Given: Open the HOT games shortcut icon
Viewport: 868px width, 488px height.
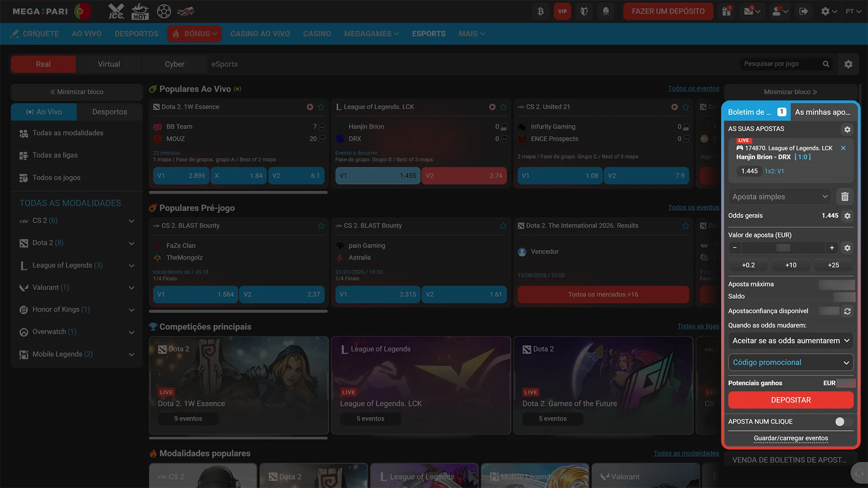Looking at the screenshot, I should (x=140, y=11).
